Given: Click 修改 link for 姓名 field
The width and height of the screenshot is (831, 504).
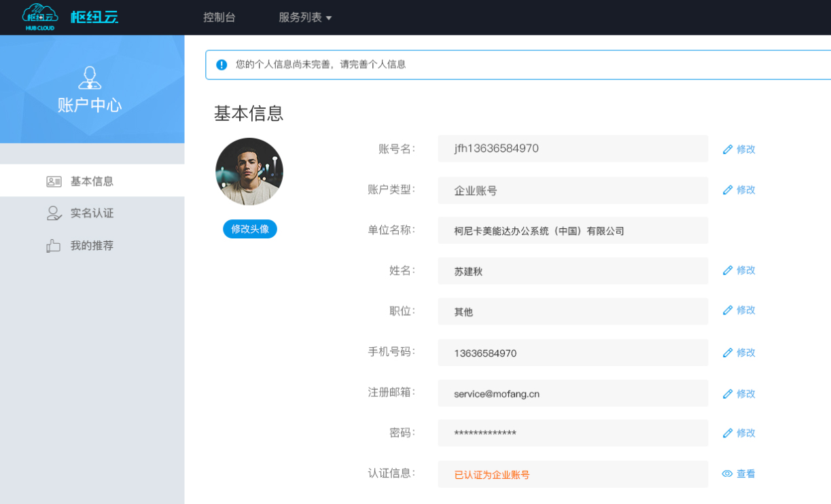Looking at the screenshot, I should pyautogui.click(x=745, y=270).
